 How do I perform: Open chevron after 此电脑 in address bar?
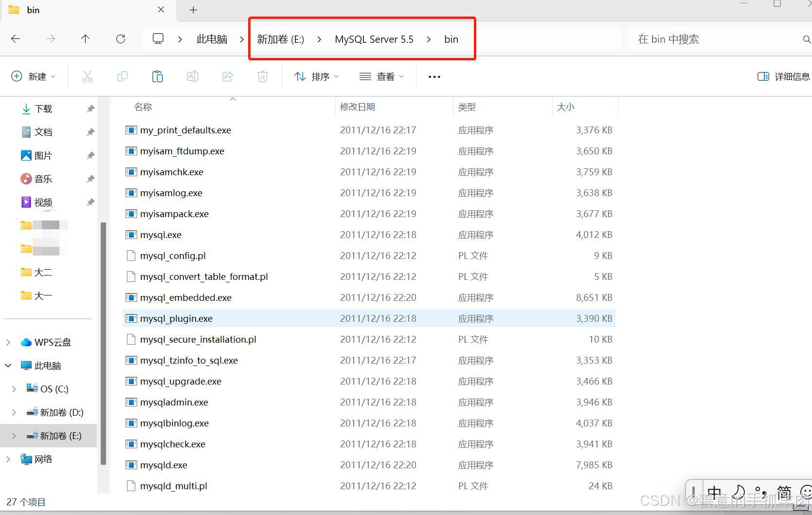[x=242, y=39]
